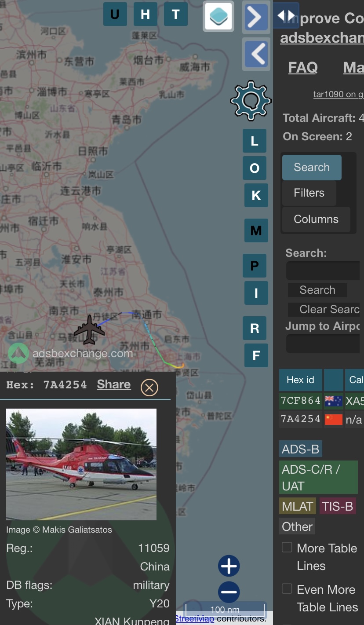This screenshot has width=364, height=625.
Task: Open the FAQ link
Action: [x=303, y=67]
